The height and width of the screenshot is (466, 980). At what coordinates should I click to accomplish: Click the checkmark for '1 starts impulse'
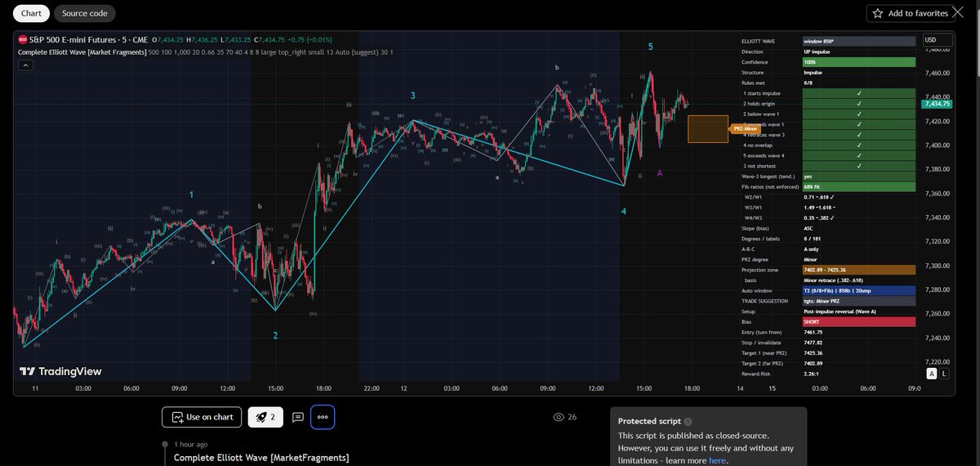[858, 93]
